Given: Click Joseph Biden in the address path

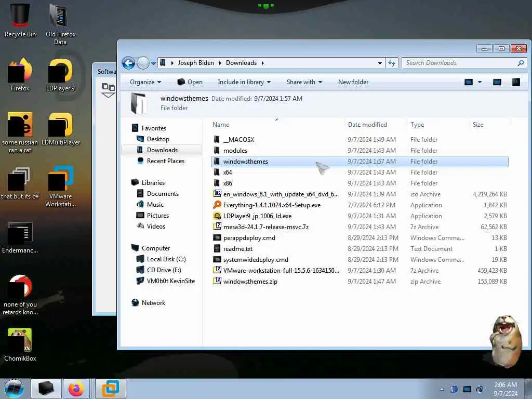Looking at the screenshot, I should click(196, 63).
